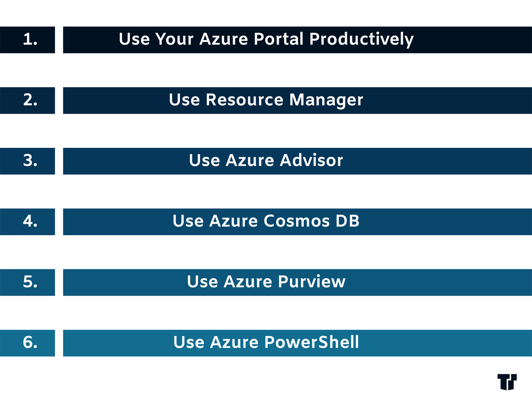Click the TT logo icon
Viewport: 532px width, 403px height.
507,382
